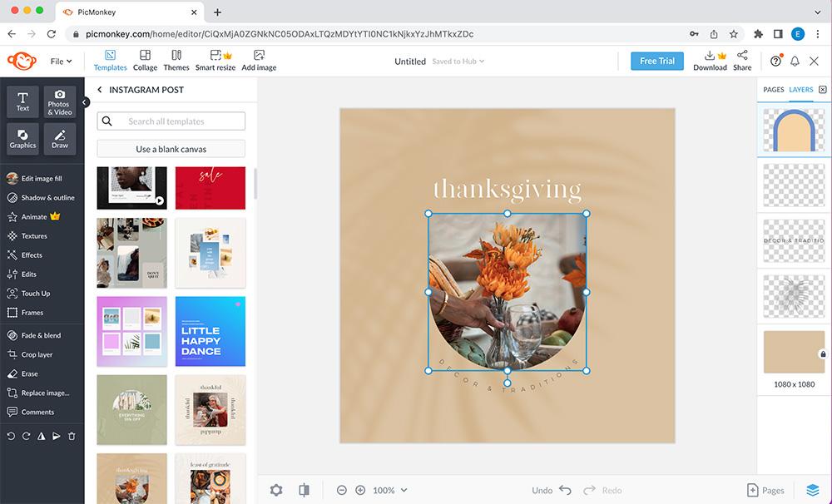Screen dimensions: 832x504
Task: Switch to the Pages tab
Action: [x=772, y=89]
